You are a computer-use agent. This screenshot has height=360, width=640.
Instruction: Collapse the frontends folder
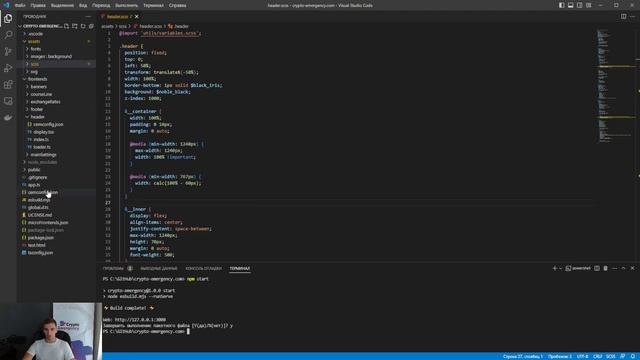[x=38, y=79]
